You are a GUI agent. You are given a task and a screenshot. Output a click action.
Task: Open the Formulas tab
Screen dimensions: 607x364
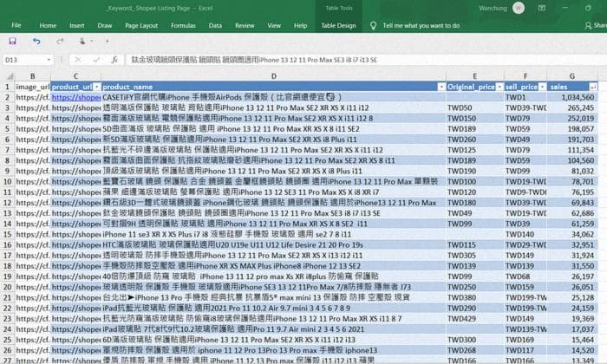coord(183,25)
